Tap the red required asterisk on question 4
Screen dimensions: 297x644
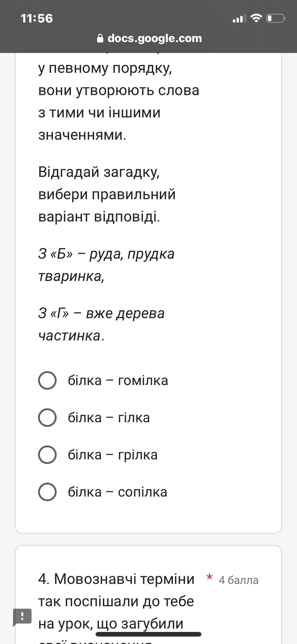tap(209, 578)
